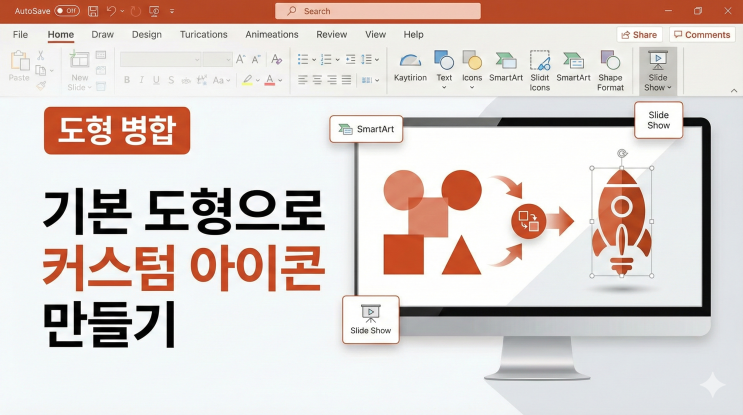Open the text columns dropdown
The width and height of the screenshot is (743, 415).
[x=370, y=81]
